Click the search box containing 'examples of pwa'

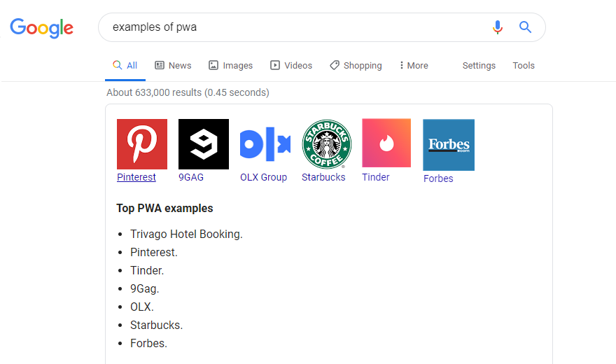[294, 27]
